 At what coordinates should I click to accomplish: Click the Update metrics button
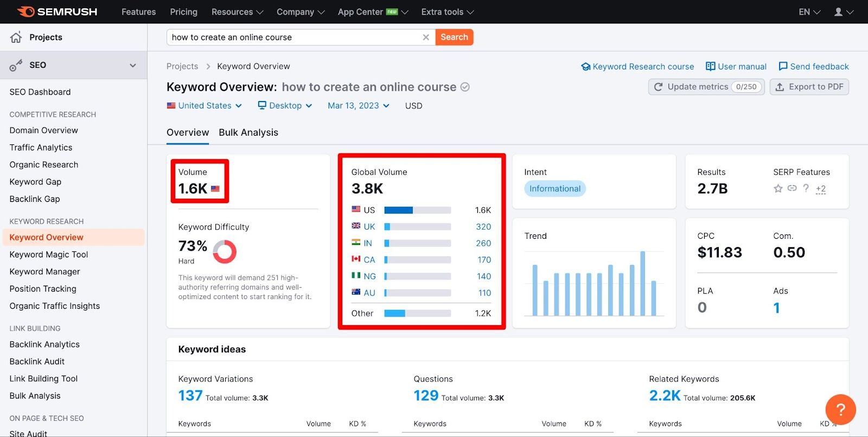point(706,87)
